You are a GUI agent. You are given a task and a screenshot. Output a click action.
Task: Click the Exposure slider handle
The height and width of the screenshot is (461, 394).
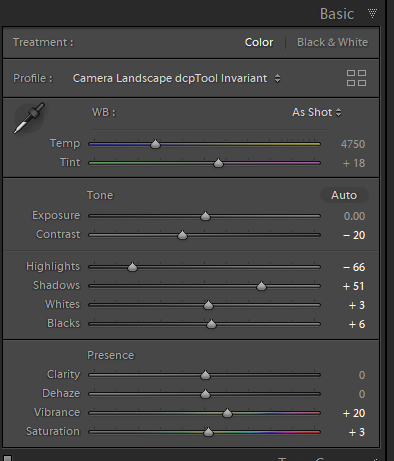(205, 216)
